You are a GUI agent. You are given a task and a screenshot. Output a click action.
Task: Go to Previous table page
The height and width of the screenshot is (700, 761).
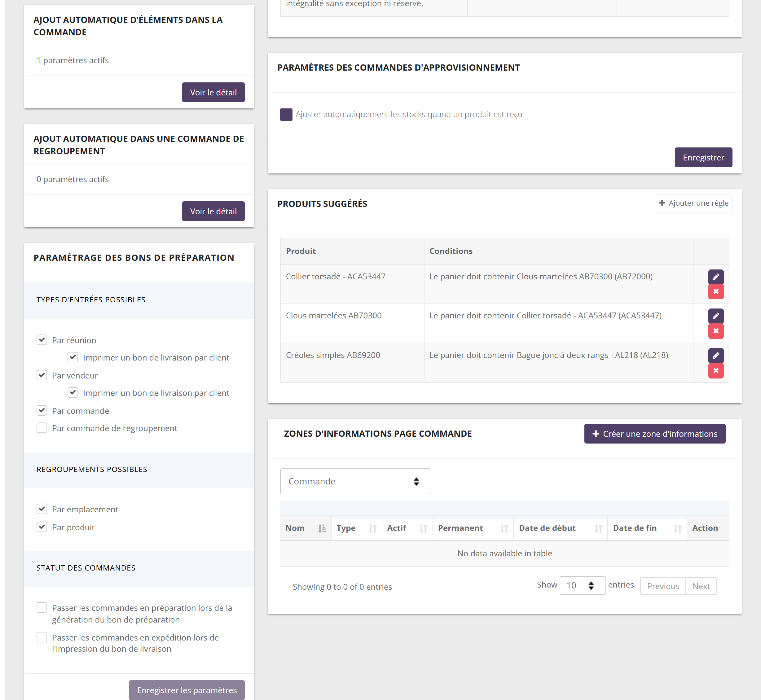pos(663,586)
